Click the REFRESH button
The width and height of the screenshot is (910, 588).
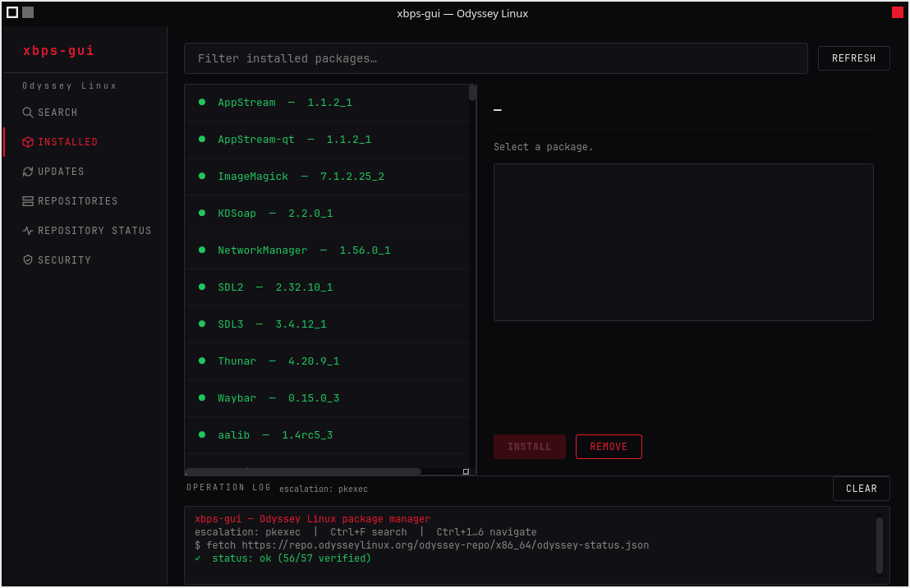click(x=853, y=58)
